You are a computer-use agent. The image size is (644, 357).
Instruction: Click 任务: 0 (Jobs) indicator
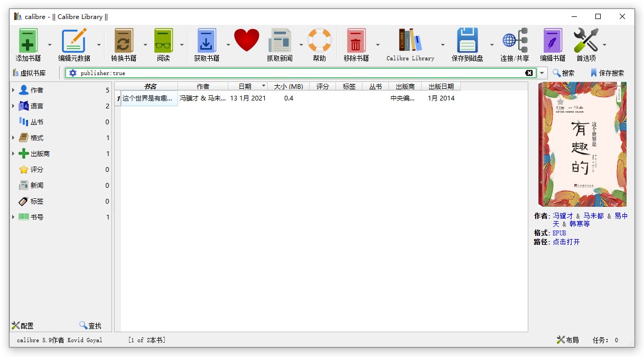[x=605, y=340]
